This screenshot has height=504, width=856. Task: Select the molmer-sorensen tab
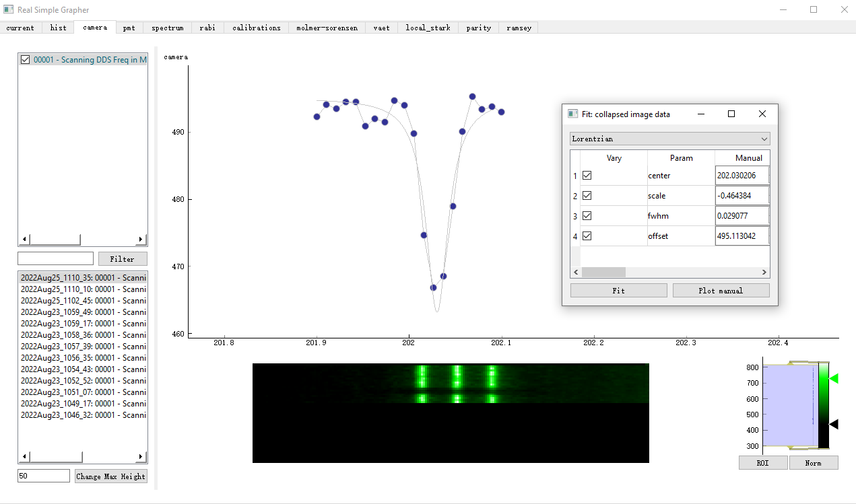(x=327, y=28)
